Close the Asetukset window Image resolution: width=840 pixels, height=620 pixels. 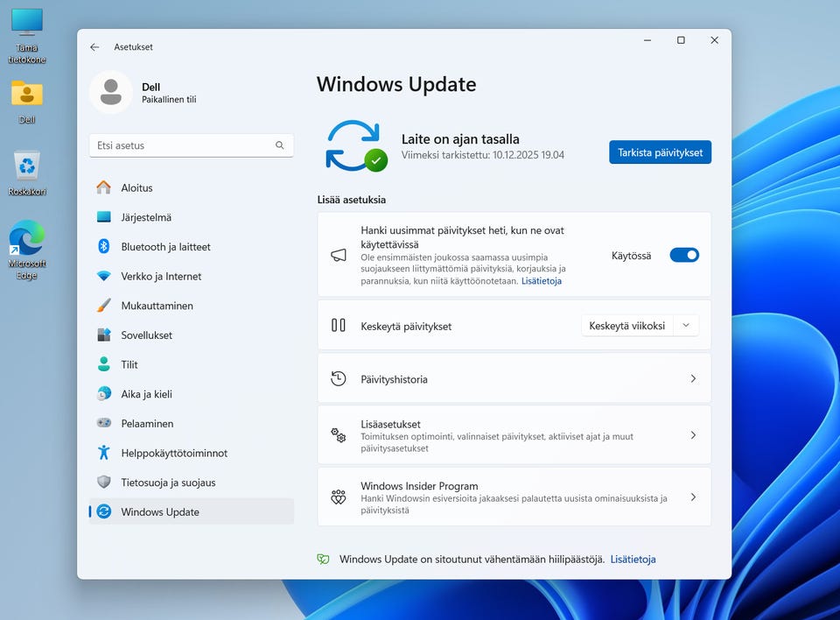pyautogui.click(x=714, y=40)
